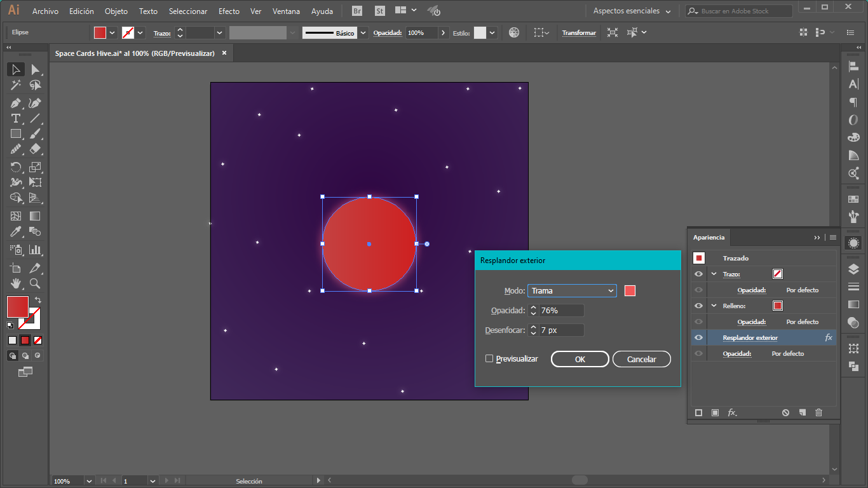Screen dimensions: 868x488
Task: Open the Color palette panel icon
Action: (x=853, y=137)
